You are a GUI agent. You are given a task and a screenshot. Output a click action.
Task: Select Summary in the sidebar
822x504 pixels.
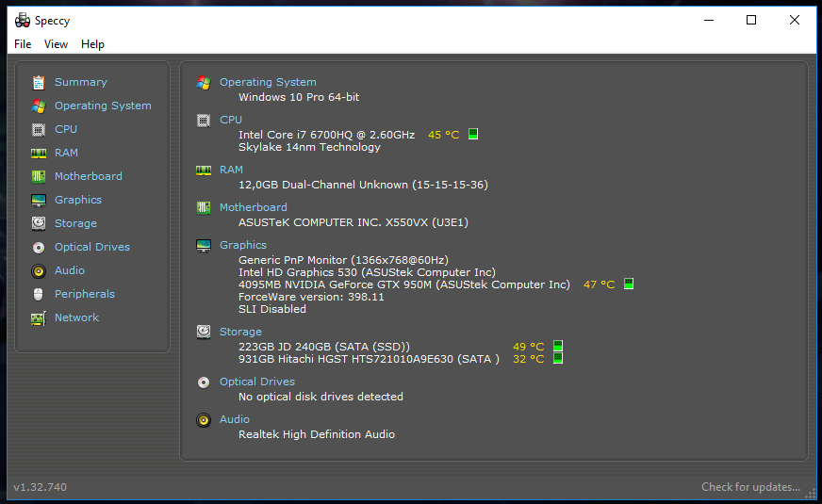[x=81, y=82]
